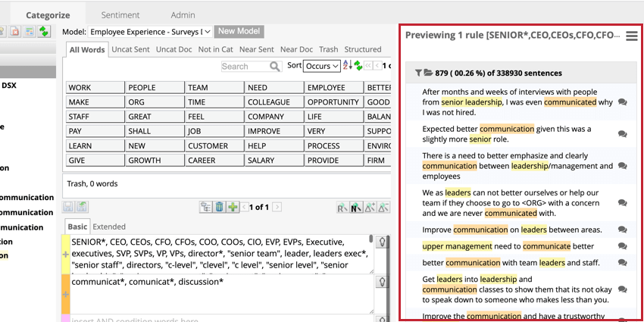This screenshot has height=322, width=644.
Task: Click the folder icon next to 879 sentences
Action: click(428, 73)
